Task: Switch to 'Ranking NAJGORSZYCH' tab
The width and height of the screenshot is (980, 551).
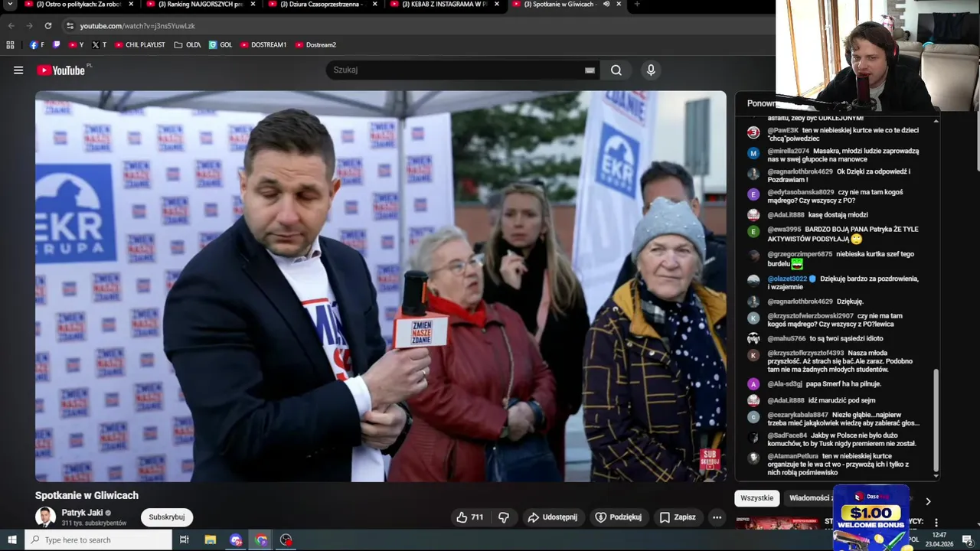Action: click(199, 4)
